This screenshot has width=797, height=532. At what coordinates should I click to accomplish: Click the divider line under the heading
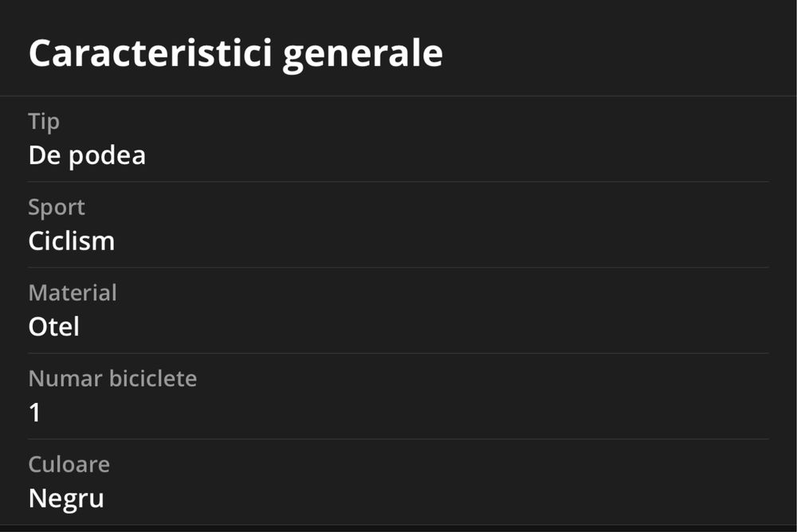[x=398, y=96]
